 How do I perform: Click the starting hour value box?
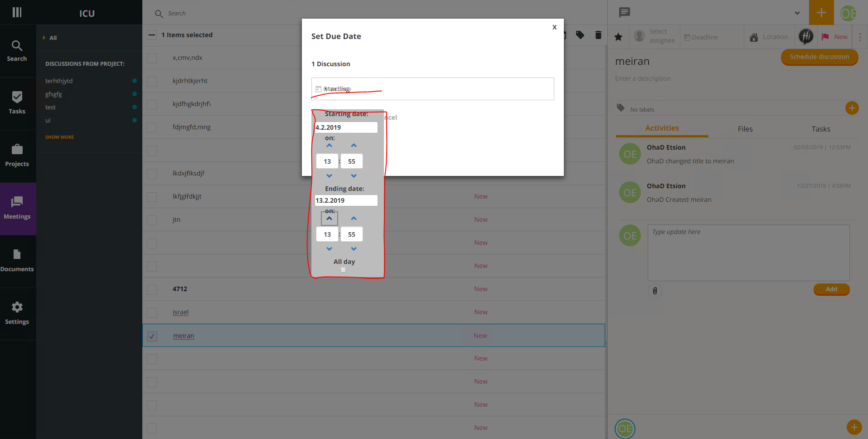coord(327,161)
